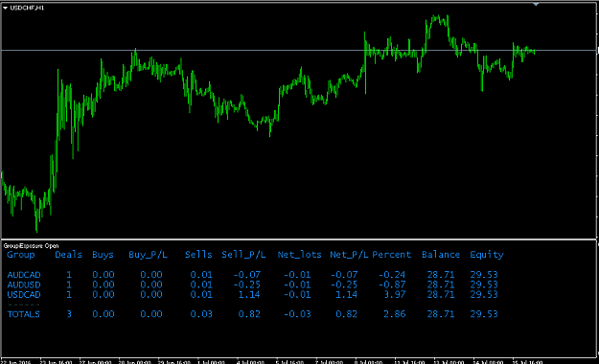The height and width of the screenshot is (364, 599).
Task: Select AUDUSD Net_lots value -0.01
Action: (297, 284)
